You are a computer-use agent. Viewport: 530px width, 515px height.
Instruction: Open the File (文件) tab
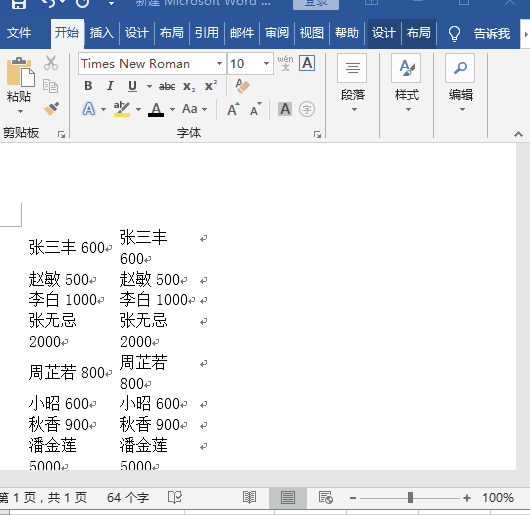point(19,33)
